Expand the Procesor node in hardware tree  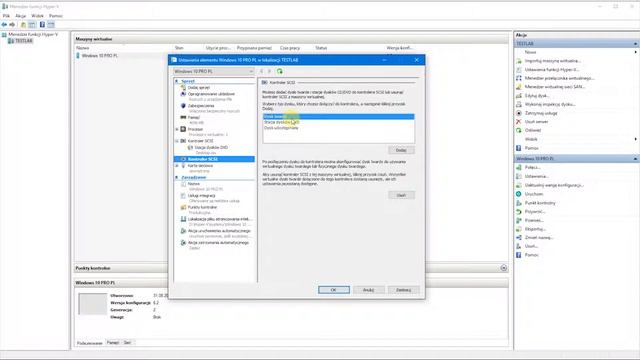[x=177, y=129]
